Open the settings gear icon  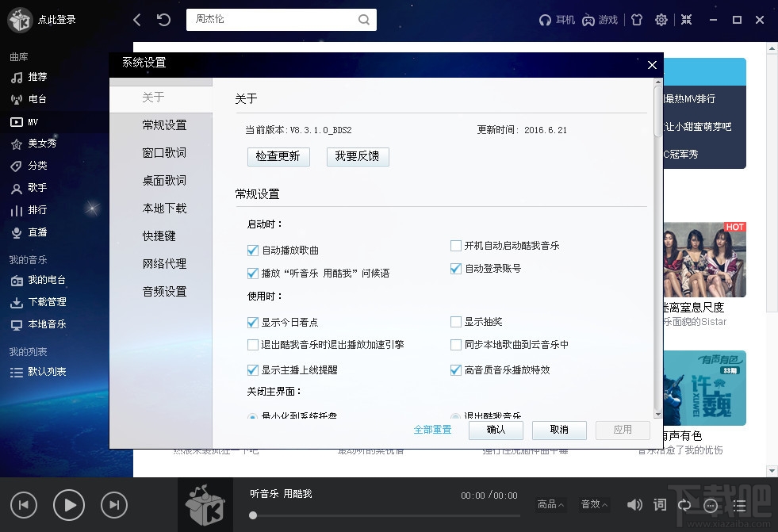click(661, 20)
